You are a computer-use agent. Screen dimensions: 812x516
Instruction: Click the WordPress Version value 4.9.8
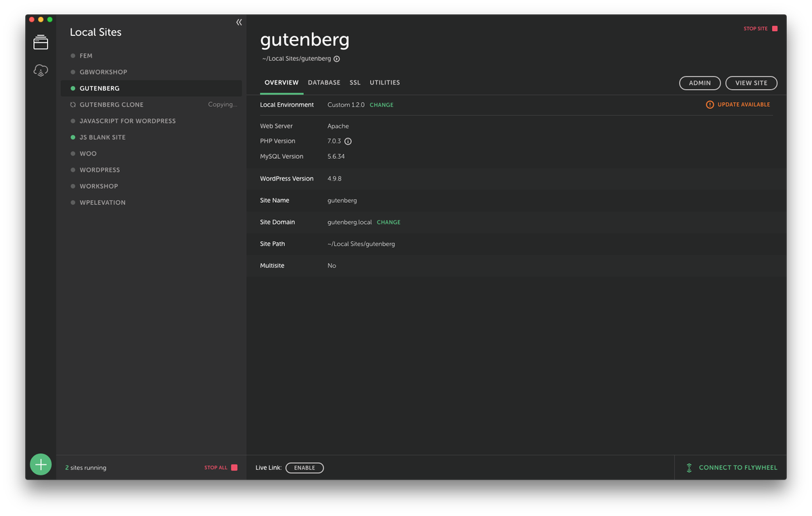click(x=335, y=179)
